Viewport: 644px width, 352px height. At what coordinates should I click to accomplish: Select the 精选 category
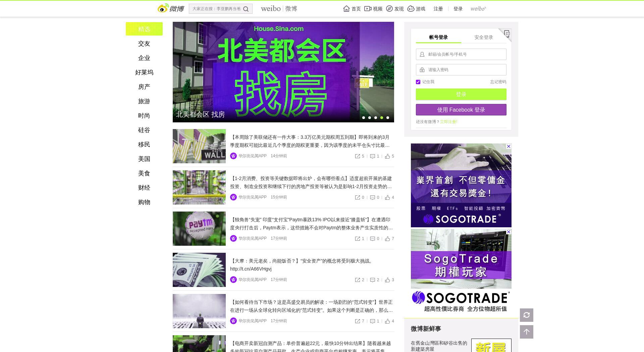coord(144,29)
